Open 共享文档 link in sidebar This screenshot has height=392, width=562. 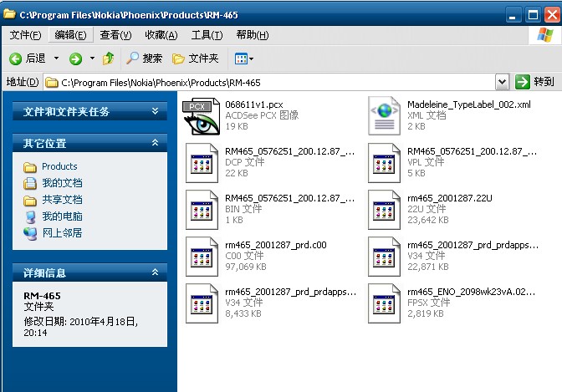point(62,200)
